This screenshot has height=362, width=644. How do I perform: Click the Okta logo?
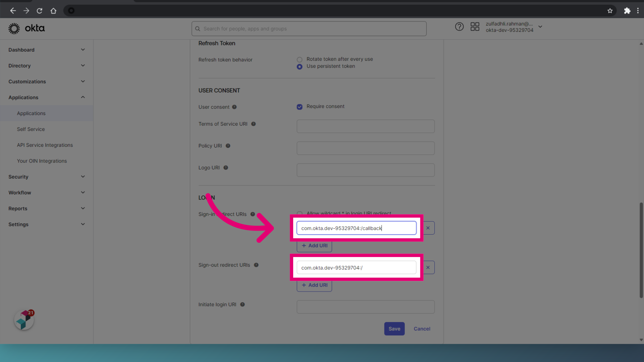point(26,28)
